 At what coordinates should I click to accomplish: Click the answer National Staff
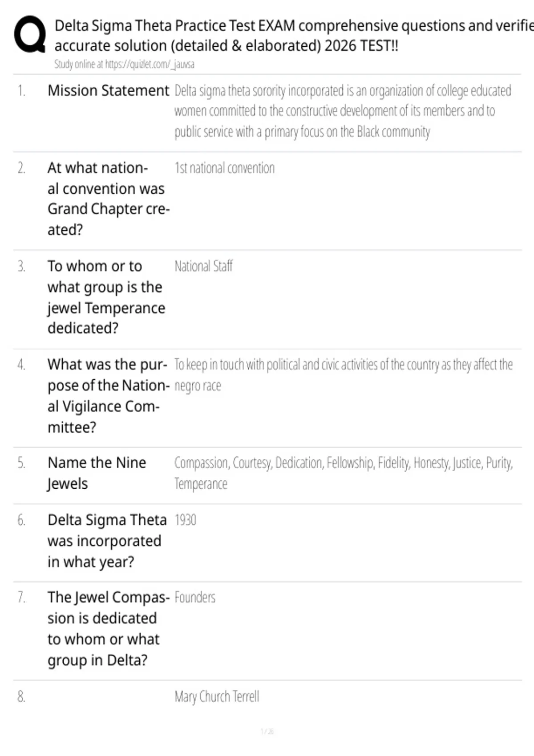(203, 266)
